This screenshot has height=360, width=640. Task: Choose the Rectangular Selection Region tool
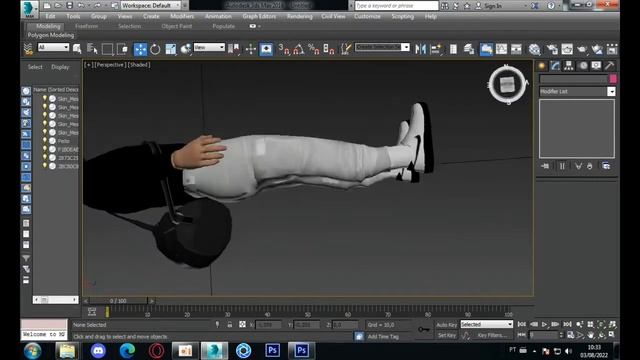(x=107, y=49)
